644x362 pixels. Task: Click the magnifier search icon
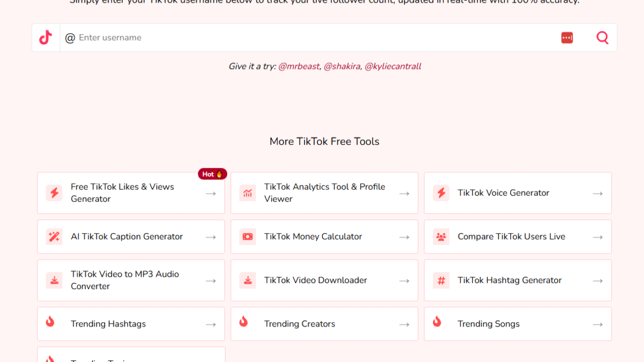(602, 38)
